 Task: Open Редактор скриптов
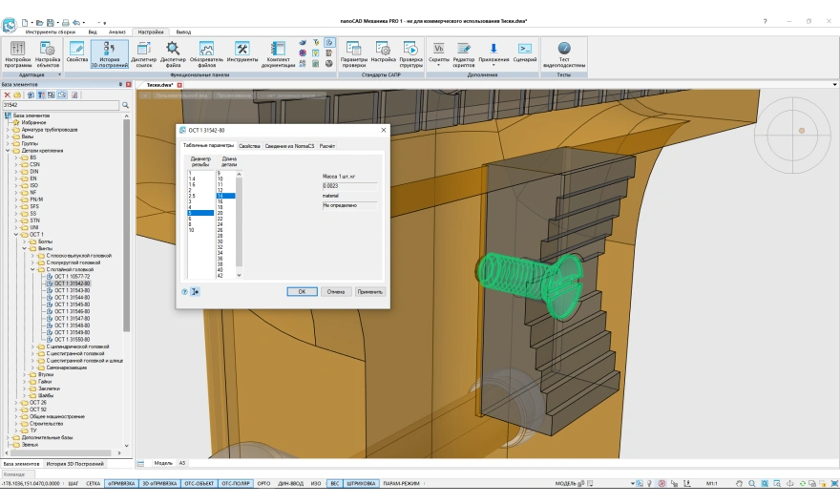click(465, 52)
